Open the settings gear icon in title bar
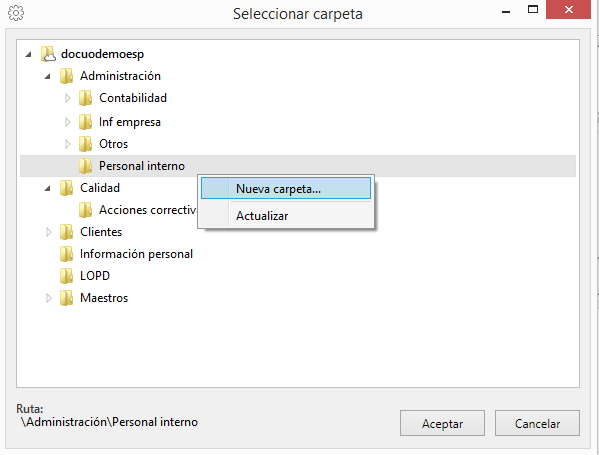 [16, 13]
